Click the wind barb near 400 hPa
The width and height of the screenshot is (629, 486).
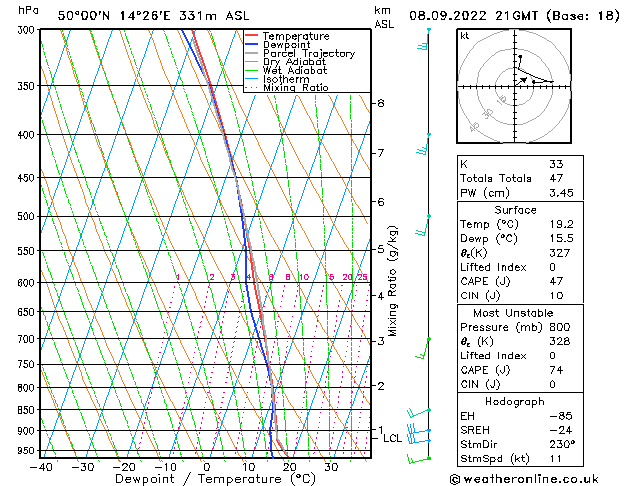tap(424, 144)
